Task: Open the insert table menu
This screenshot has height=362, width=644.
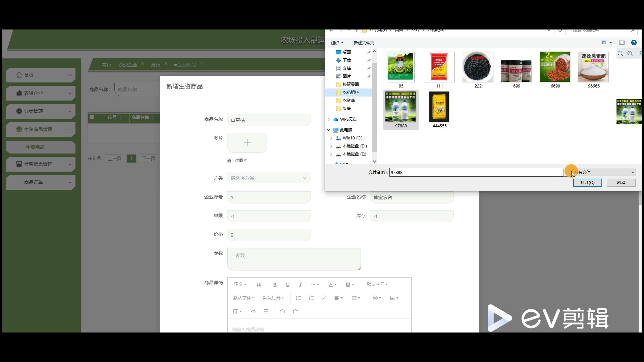Action: pyautogui.click(x=237, y=311)
